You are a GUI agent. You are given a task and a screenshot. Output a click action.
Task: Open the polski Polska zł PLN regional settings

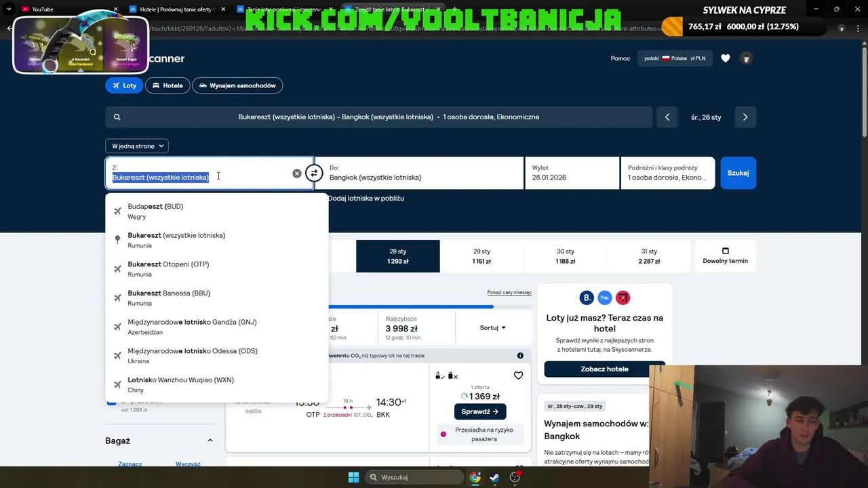click(675, 58)
